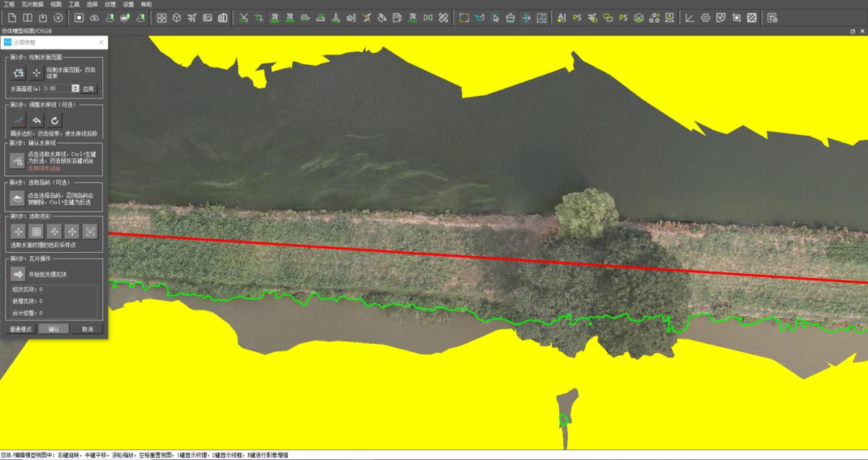Click the redo arrow in step 2
Screen dimensions: 868x460
(54, 120)
